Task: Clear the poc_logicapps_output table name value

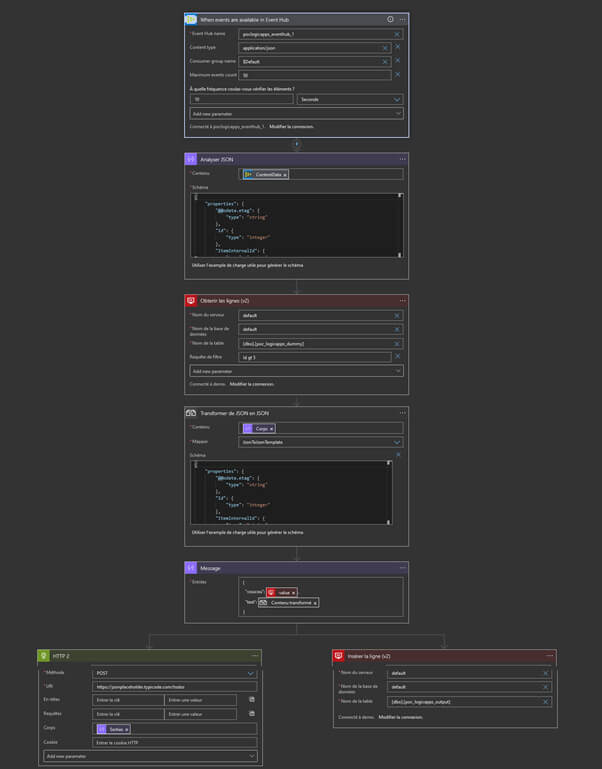Action: pos(545,702)
